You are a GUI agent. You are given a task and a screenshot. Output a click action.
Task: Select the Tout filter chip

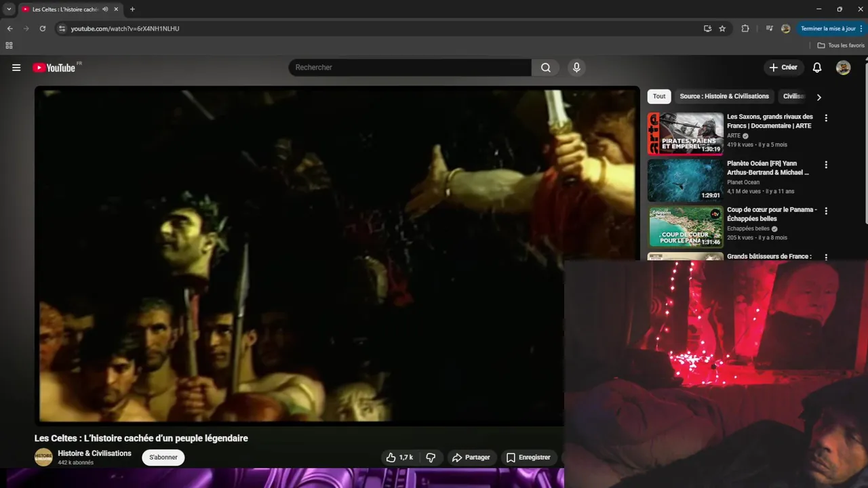(659, 96)
